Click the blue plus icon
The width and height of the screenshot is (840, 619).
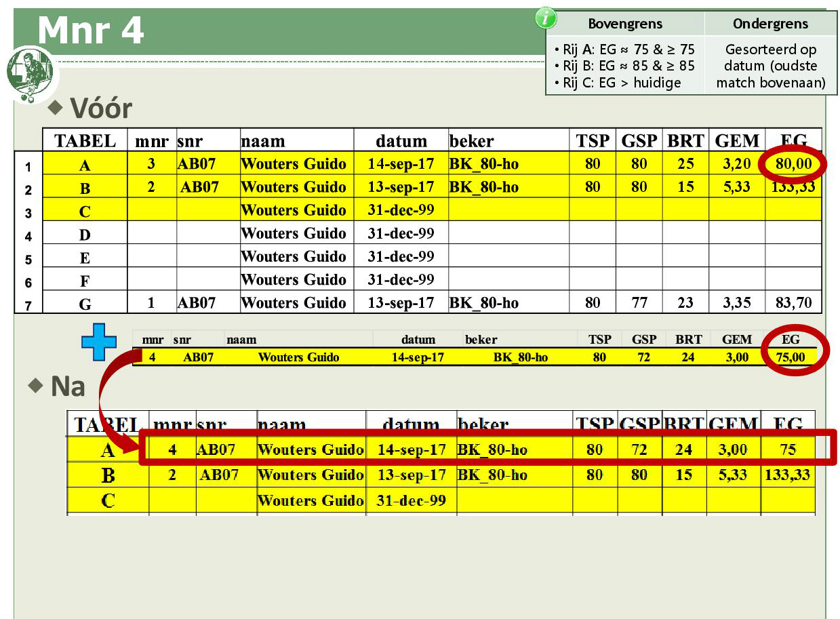tap(99, 343)
